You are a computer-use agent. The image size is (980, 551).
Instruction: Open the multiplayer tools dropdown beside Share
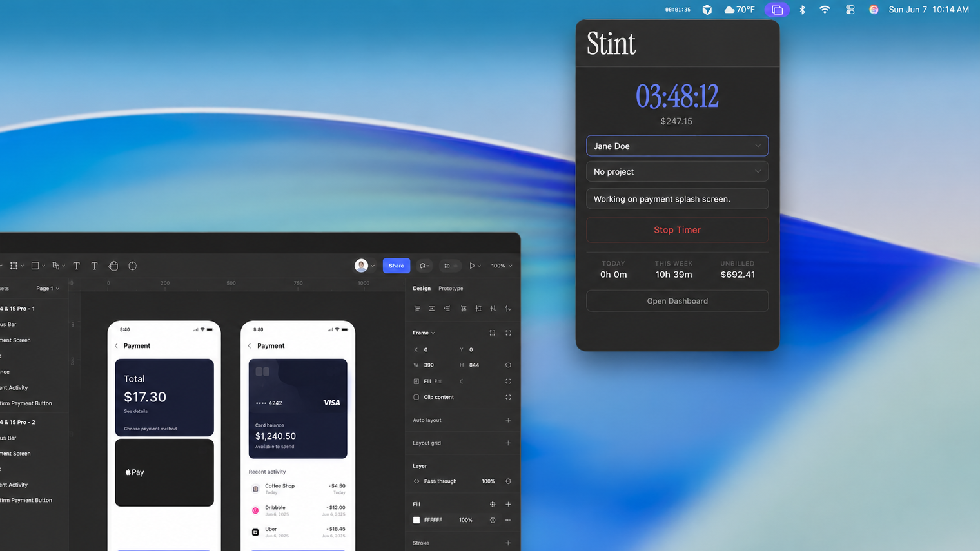[x=424, y=266]
